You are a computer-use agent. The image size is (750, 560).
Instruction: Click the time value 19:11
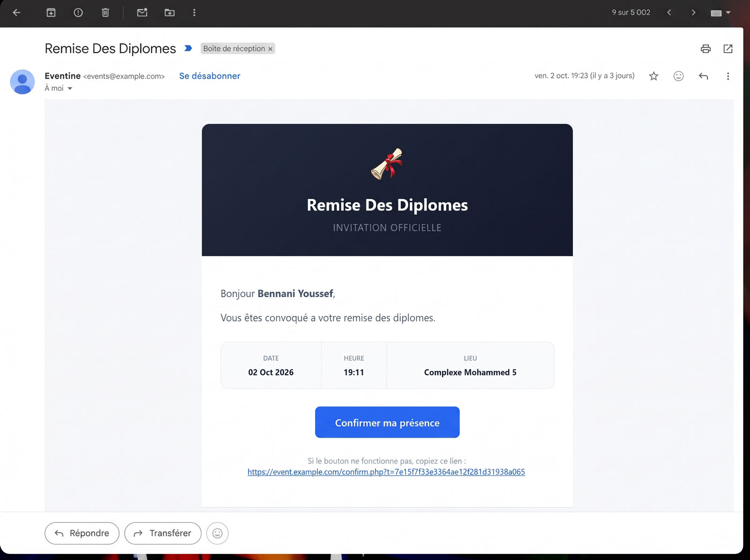(354, 373)
